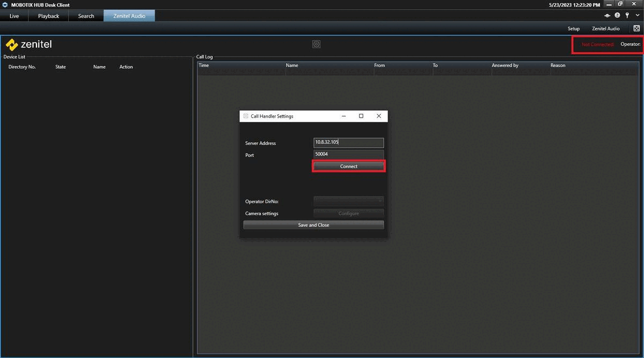Switch to the Search tab

coord(86,16)
